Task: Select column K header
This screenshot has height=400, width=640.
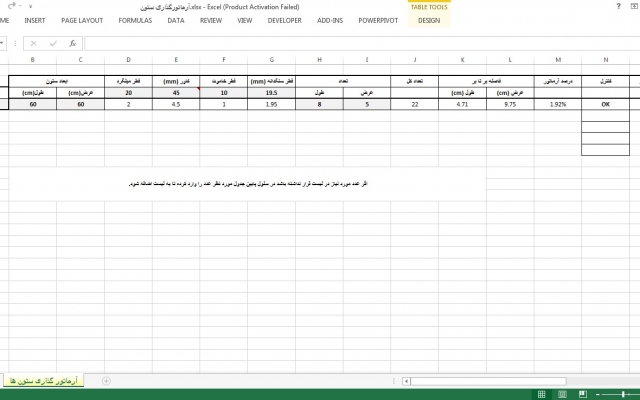Action: coord(462,60)
